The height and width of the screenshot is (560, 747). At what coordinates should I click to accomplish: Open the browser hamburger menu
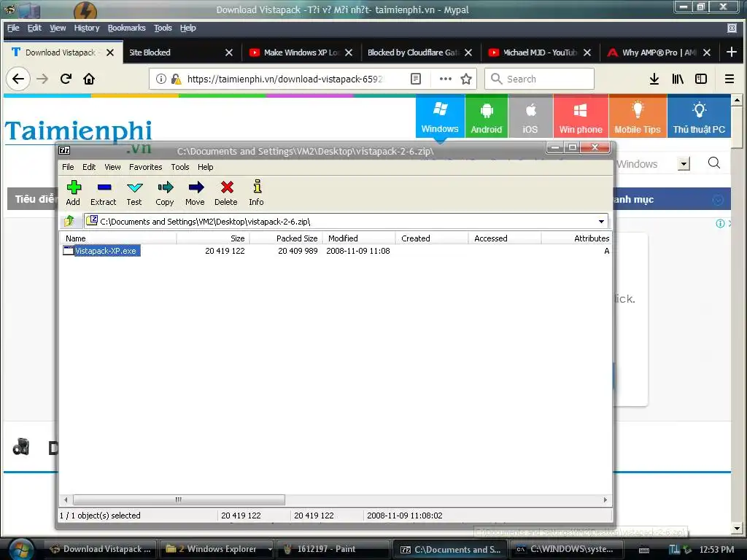click(729, 79)
